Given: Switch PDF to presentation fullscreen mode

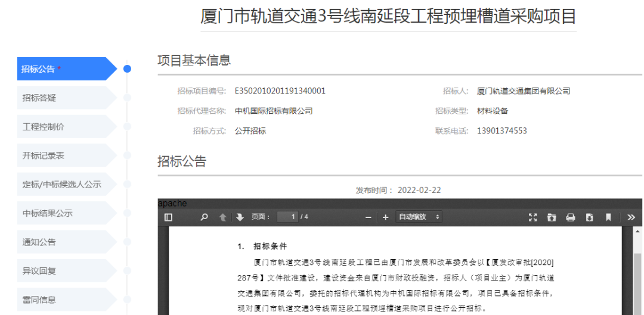Looking at the screenshot, I should point(533,217).
